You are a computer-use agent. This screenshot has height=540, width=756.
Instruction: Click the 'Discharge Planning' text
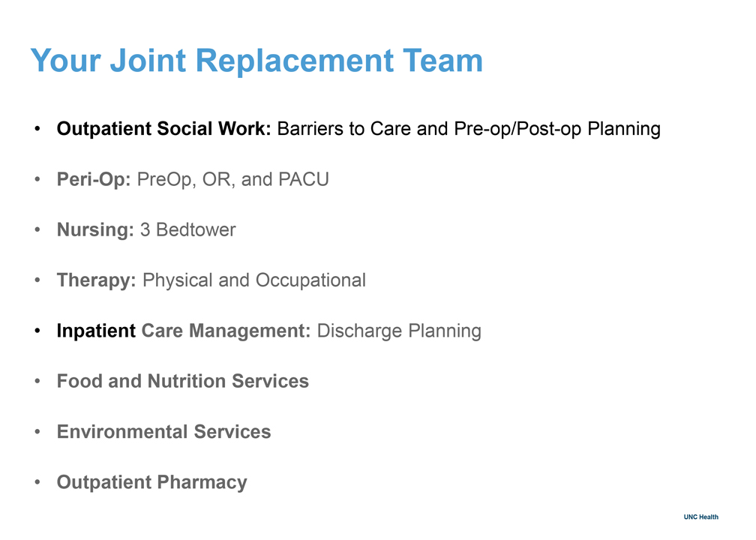[x=399, y=331]
